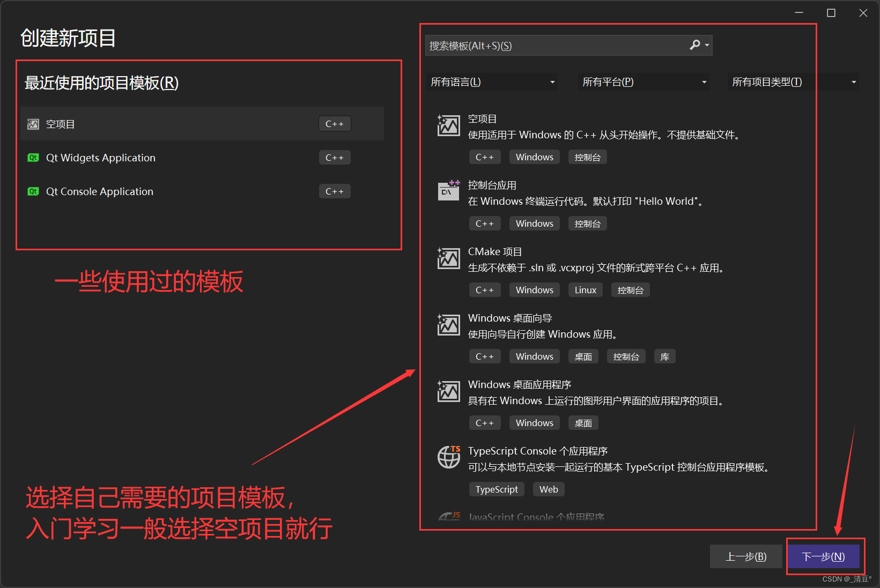Select Windows 桌面向导 template title
880x588 pixels.
[x=510, y=318]
